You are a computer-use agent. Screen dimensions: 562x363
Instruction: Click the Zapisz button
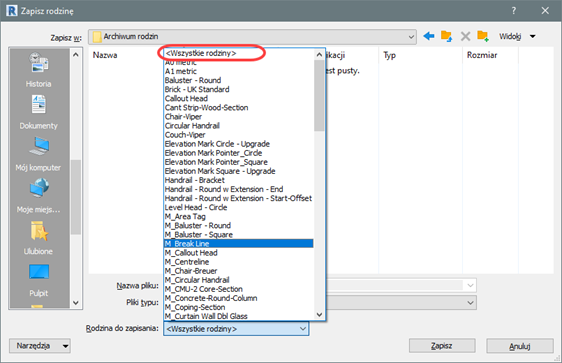(442, 346)
